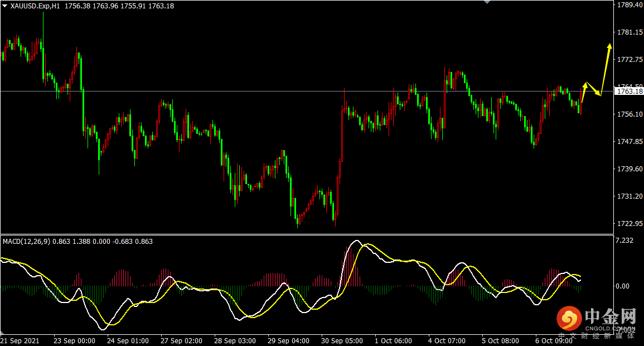Click the 1722.95 price axis label
This screenshot has height=346, width=644.
point(628,224)
